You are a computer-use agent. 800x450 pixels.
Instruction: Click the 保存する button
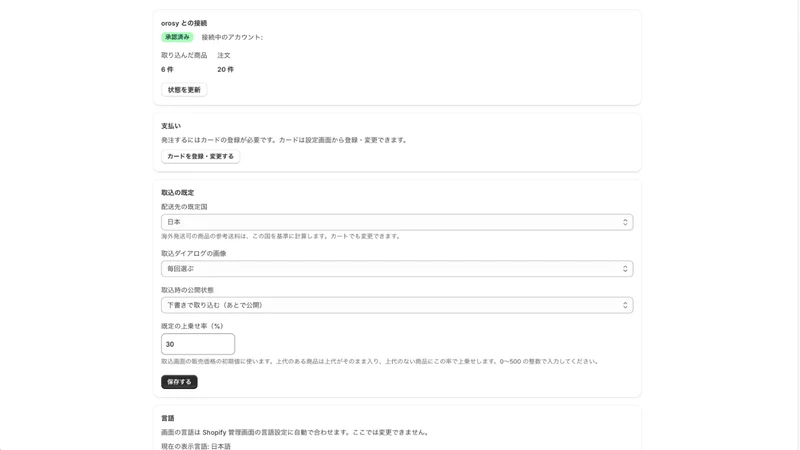179,382
